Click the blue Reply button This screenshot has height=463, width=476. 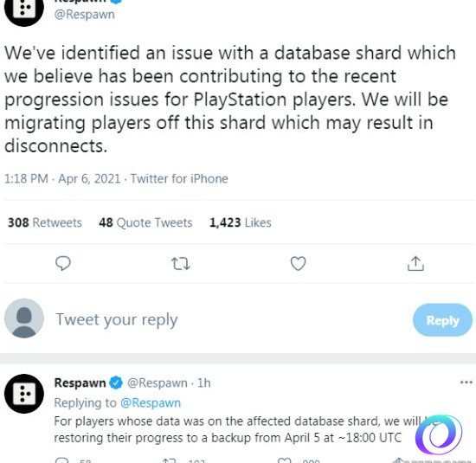point(442,320)
